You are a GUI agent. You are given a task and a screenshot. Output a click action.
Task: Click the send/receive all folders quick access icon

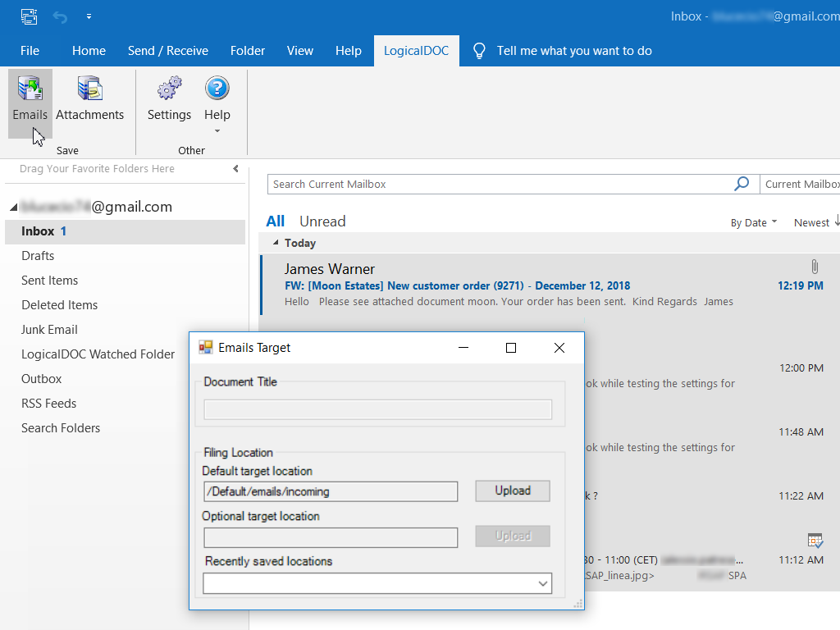pyautogui.click(x=29, y=16)
